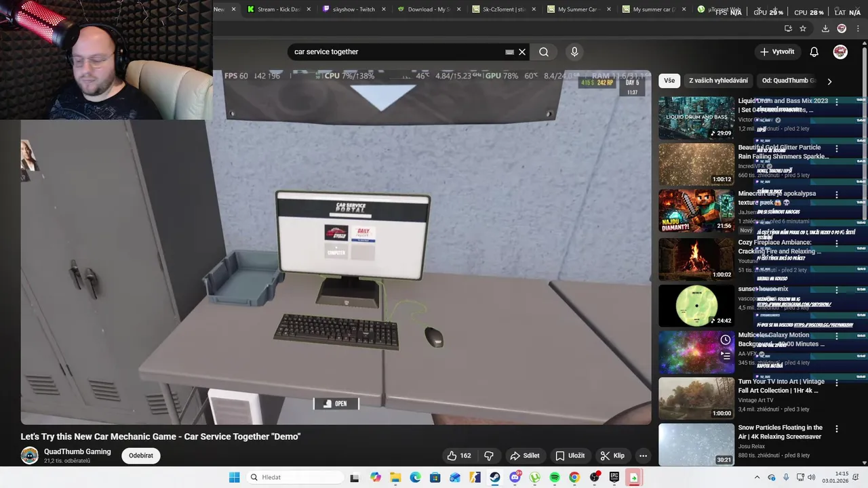Select 'Z vašich vyhledávání' filter chip

[x=718, y=81]
